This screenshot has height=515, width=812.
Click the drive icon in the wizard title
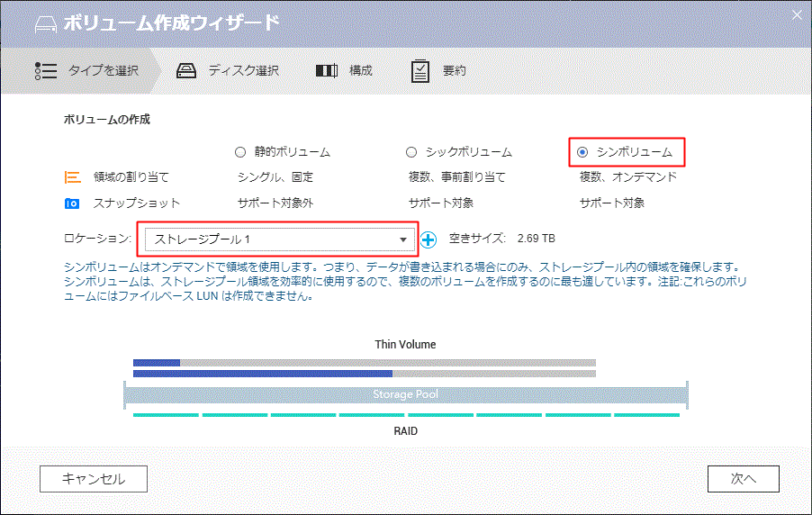46,23
